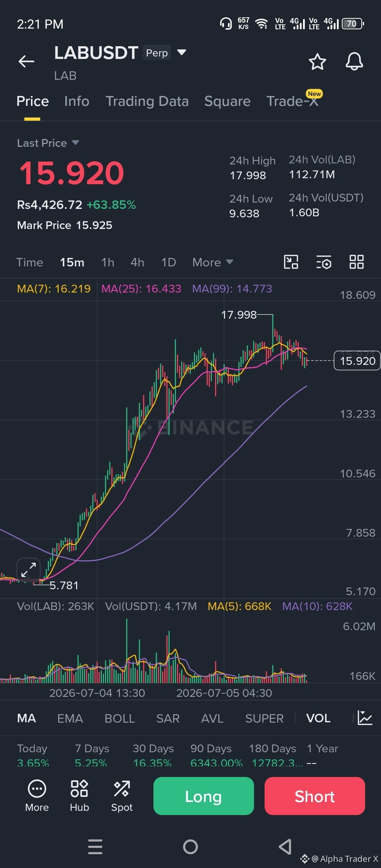Viewport: 381px width, 868px height.
Task: Select the 1D interval
Action: click(169, 263)
